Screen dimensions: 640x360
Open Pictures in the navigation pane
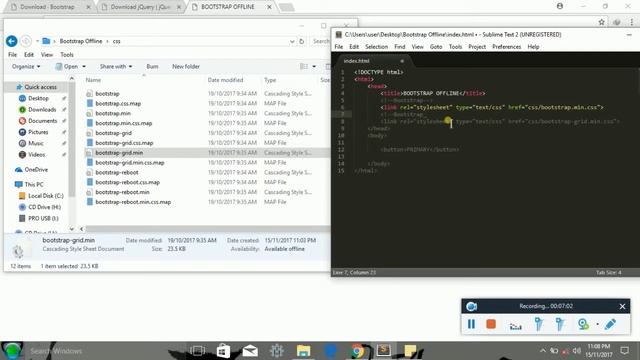38,132
